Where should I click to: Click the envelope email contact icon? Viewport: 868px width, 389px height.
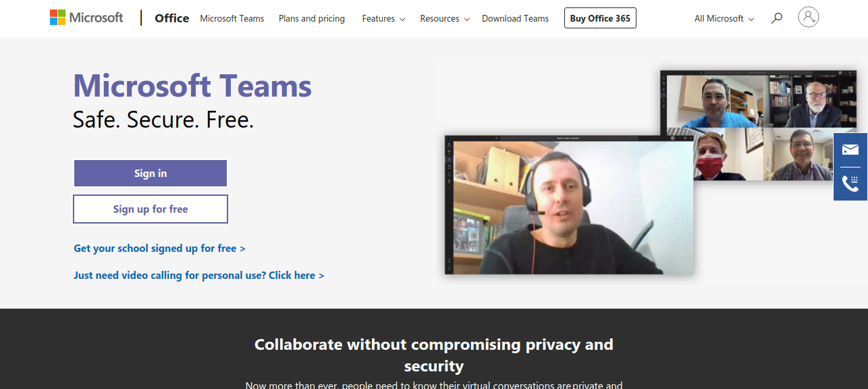tap(850, 150)
